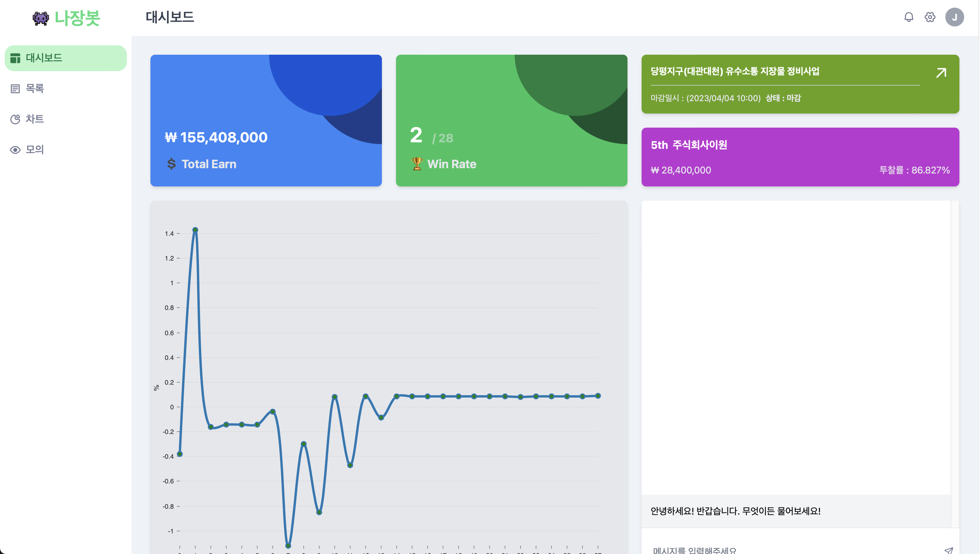
Task: Open the arrow link on green notice card
Action: 941,73
